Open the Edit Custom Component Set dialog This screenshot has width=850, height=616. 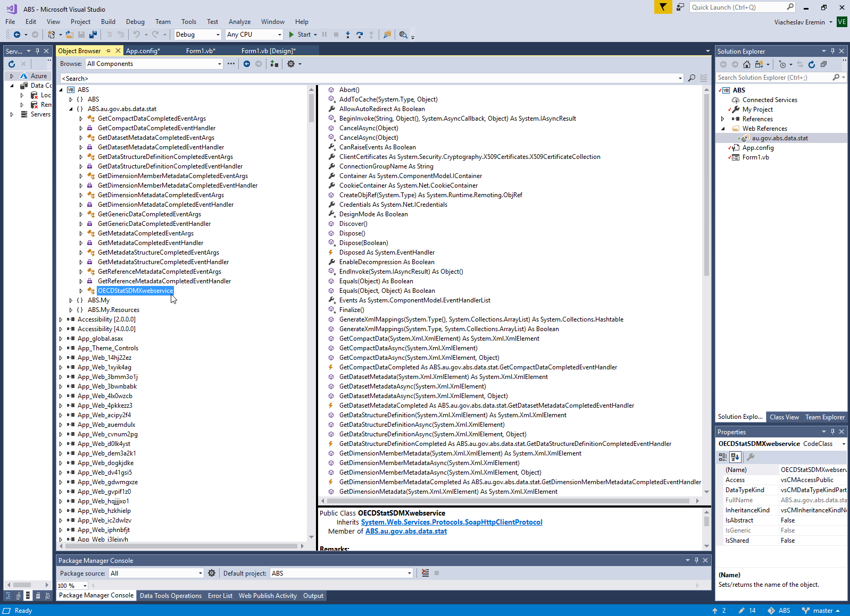click(231, 64)
